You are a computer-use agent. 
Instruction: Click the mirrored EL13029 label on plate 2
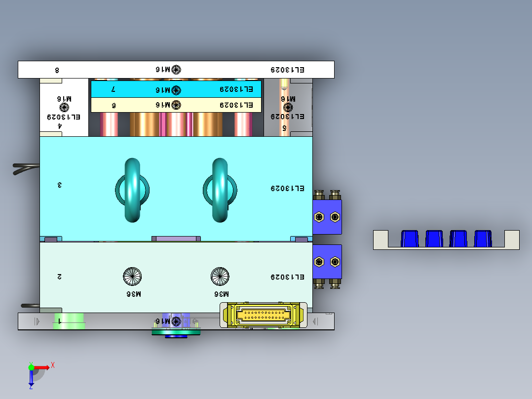[287, 277]
